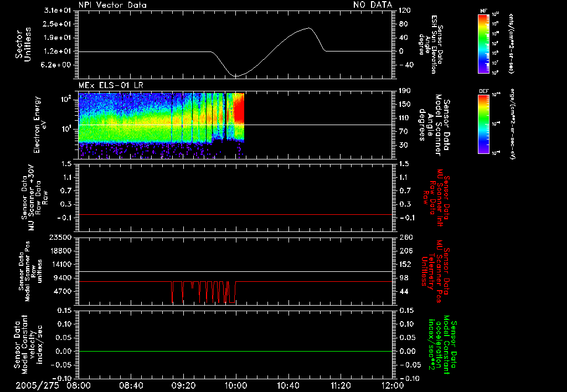Click the "NO DATA" label
The width and height of the screenshot is (567, 392).
pyautogui.click(x=373, y=4)
